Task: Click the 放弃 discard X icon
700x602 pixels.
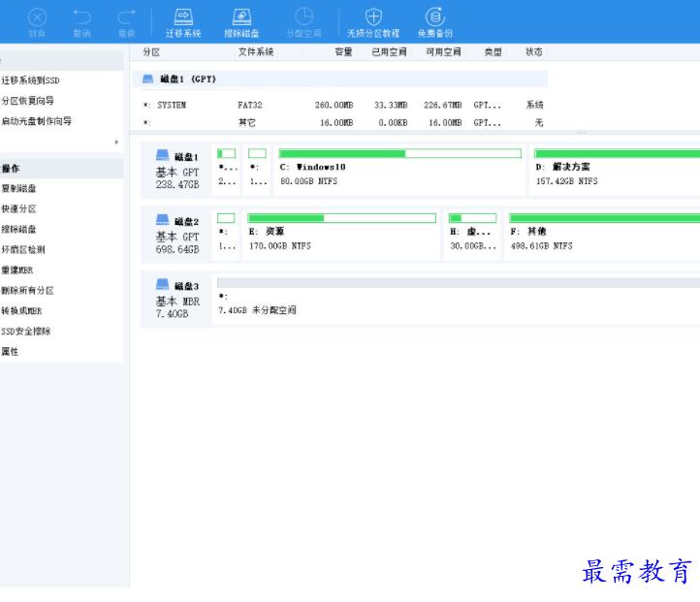Action: point(37,17)
